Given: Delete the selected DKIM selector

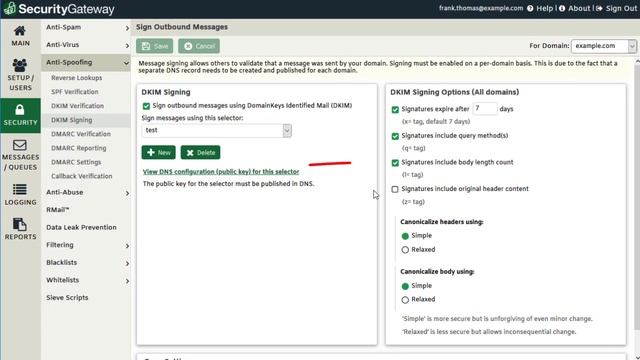Looking at the screenshot, I should click(200, 152).
